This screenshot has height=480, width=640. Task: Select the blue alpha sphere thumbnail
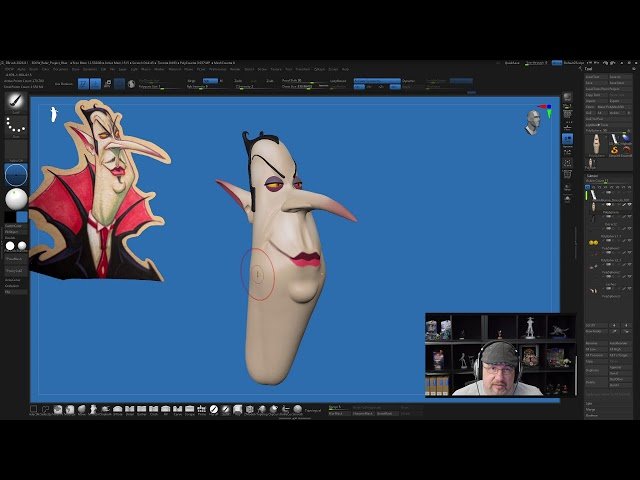[16, 175]
